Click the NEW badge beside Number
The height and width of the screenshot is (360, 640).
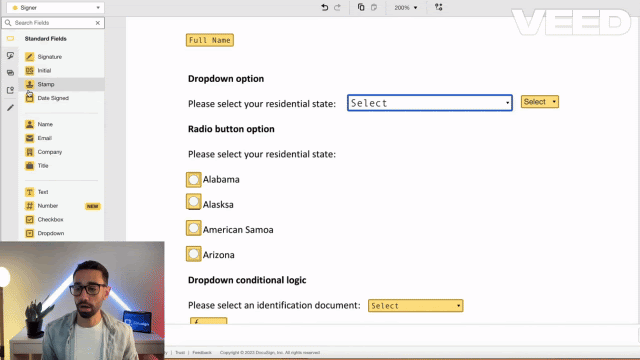point(93,206)
